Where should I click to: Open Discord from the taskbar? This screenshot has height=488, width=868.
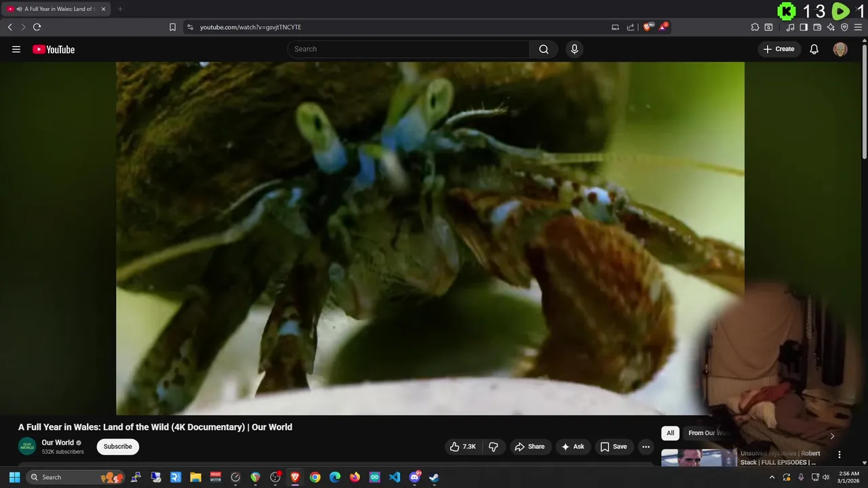(414, 477)
